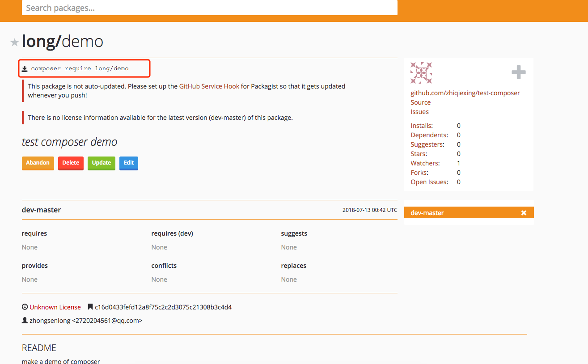The image size is (588, 364).
Task: Star the long/demo package
Action: pyautogui.click(x=15, y=42)
